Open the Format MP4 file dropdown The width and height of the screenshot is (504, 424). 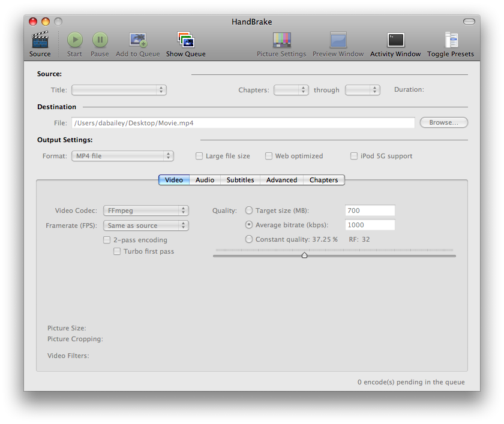(122, 156)
